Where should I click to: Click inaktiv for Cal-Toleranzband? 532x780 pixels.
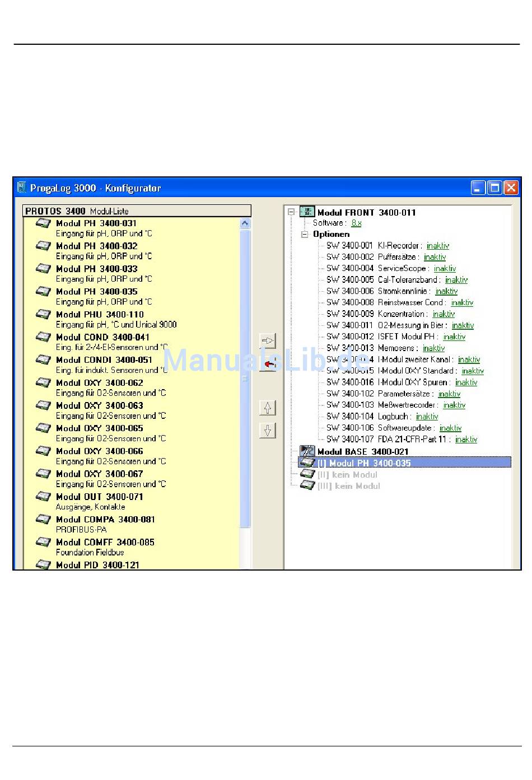click(456, 280)
